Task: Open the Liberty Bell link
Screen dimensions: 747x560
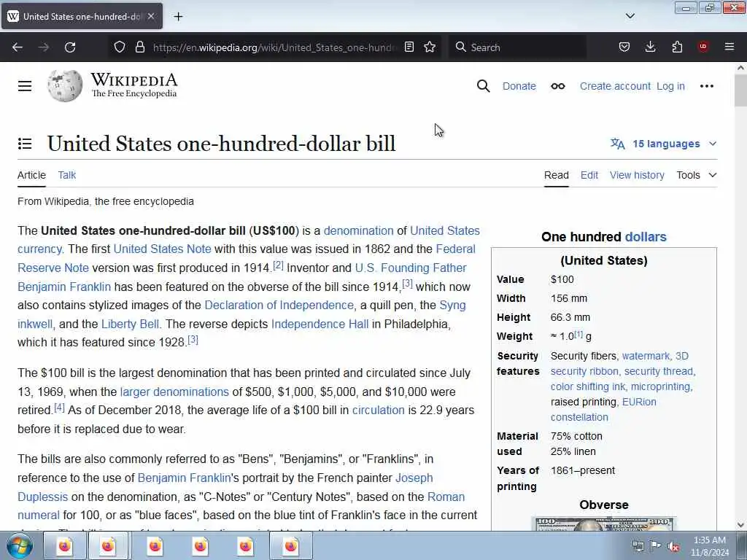Action: tap(130, 324)
